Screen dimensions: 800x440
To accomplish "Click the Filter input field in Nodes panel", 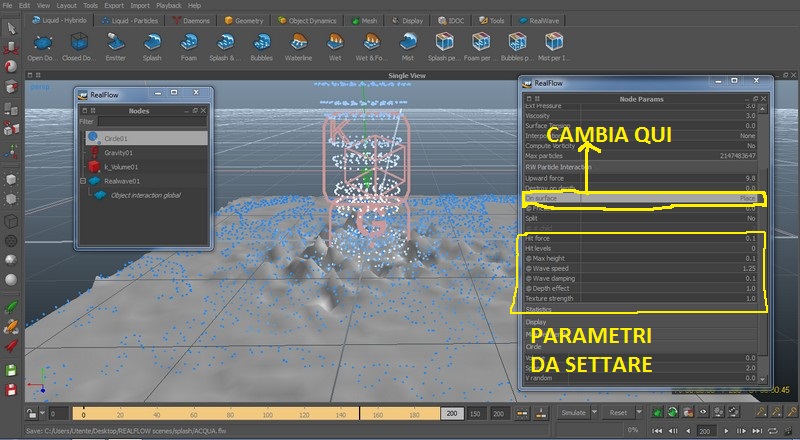I will 152,121.
